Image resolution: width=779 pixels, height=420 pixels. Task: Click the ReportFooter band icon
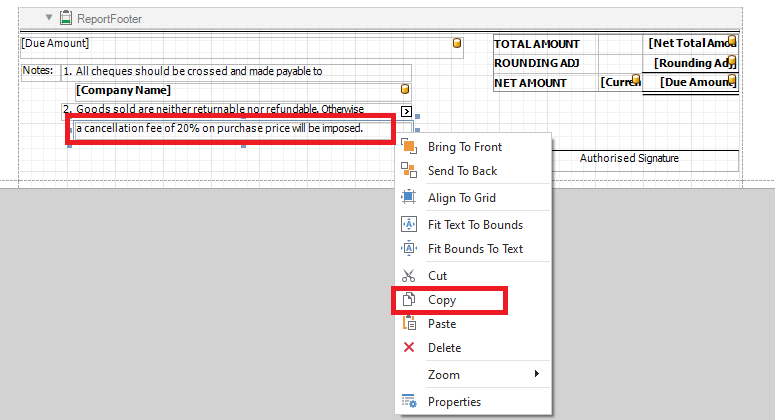tap(66, 18)
